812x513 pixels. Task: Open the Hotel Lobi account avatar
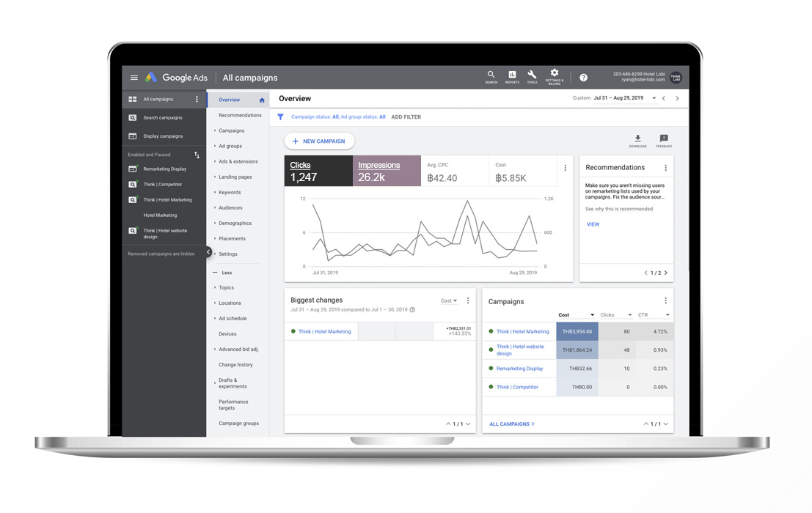tap(676, 78)
